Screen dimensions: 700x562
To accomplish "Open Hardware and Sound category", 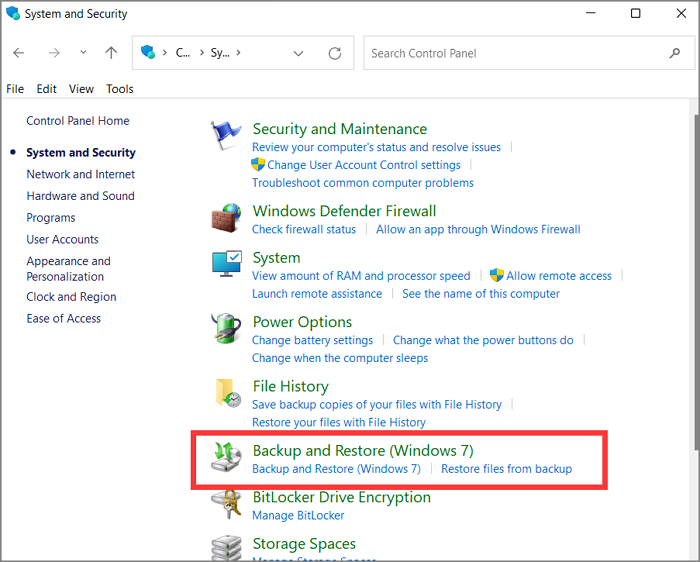I will [80, 196].
